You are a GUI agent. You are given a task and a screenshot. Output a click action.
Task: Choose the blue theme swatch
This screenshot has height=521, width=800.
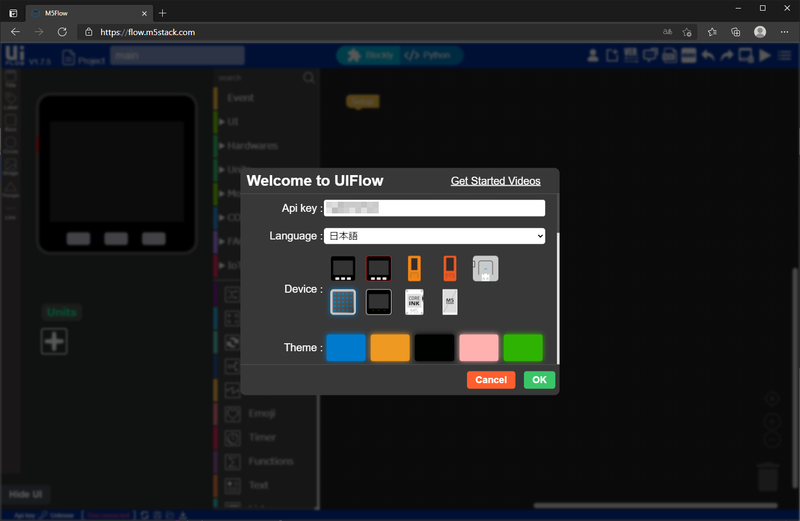pos(346,348)
